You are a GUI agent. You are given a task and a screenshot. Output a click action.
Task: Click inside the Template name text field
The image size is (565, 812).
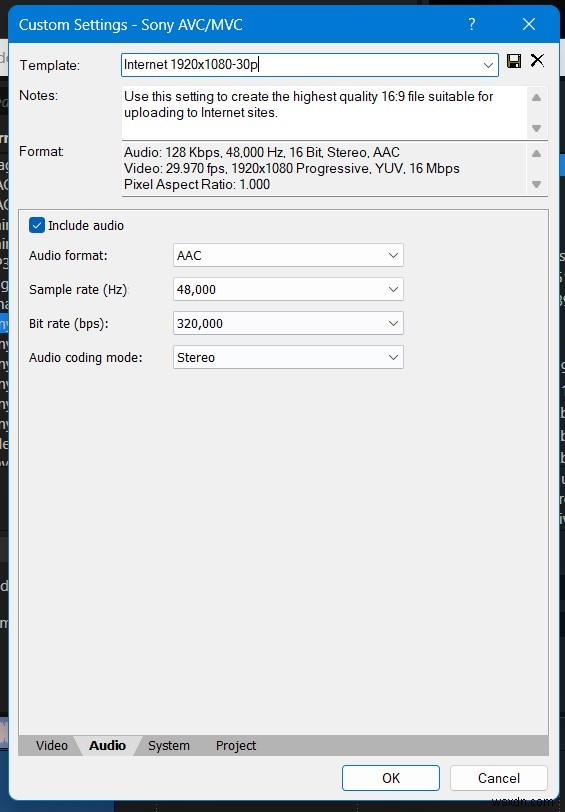pyautogui.click(x=300, y=65)
